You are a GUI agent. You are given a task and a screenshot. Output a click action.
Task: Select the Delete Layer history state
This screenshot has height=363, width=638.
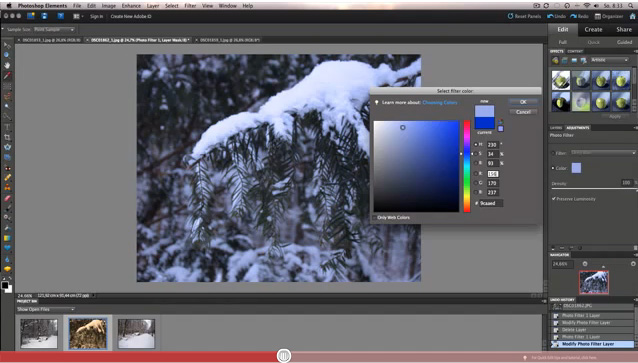[592, 330]
